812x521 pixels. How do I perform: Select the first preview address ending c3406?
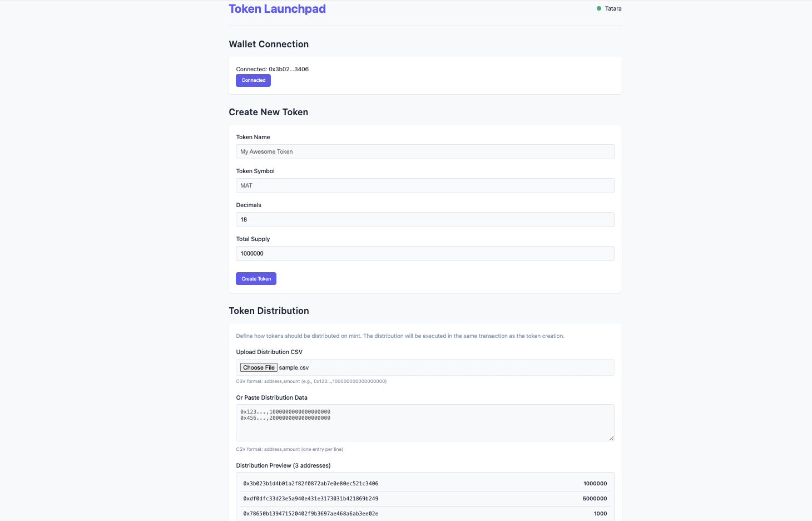[x=310, y=483]
